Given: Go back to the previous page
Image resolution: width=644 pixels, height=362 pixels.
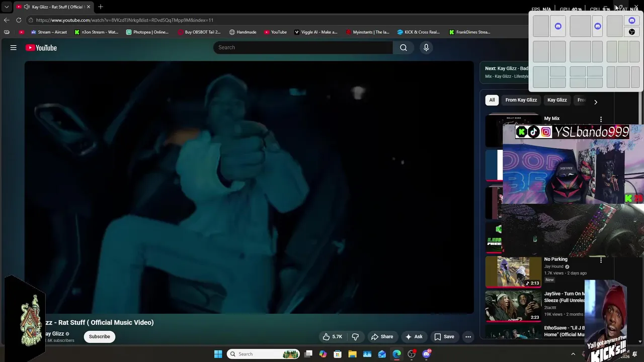Looking at the screenshot, I should click(7, 20).
